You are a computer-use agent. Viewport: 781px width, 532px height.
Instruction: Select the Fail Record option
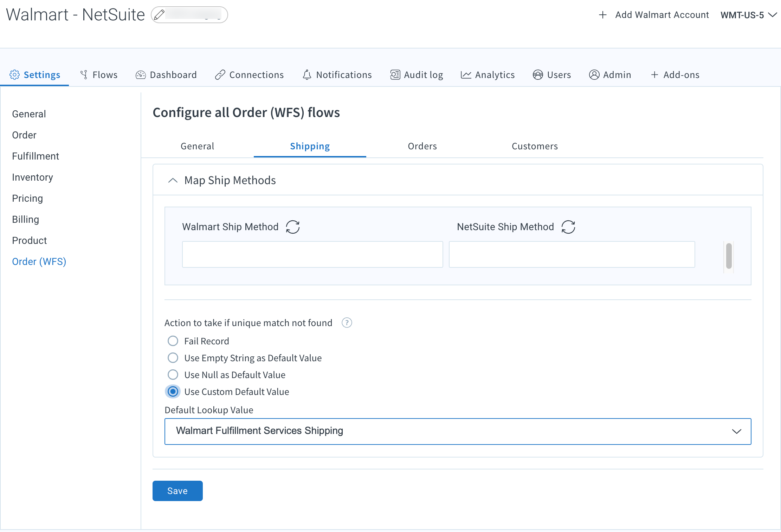tap(173, 341)
